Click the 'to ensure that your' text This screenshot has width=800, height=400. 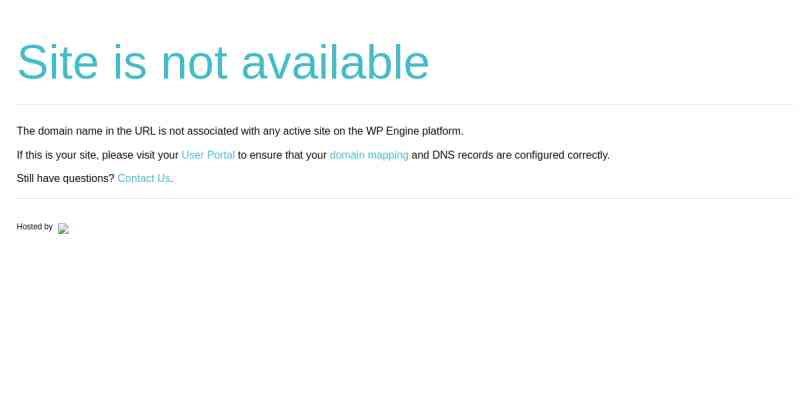282,155
